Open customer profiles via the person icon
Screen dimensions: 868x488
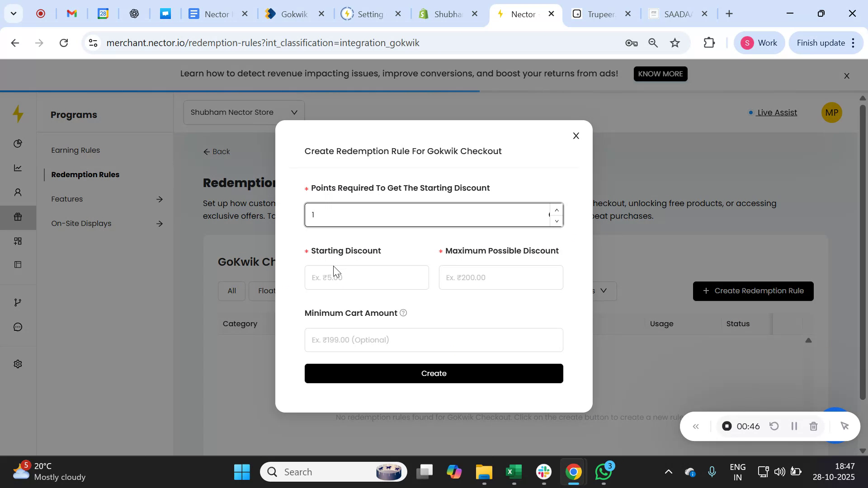[x=18, y=192]
